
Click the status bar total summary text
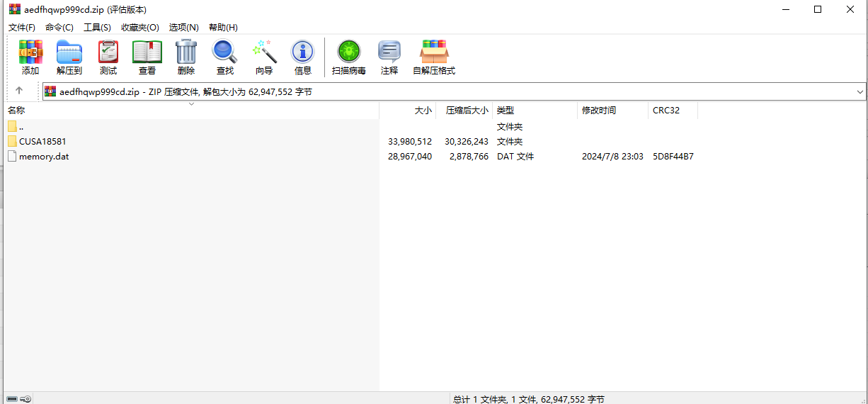tap(529, 399)
